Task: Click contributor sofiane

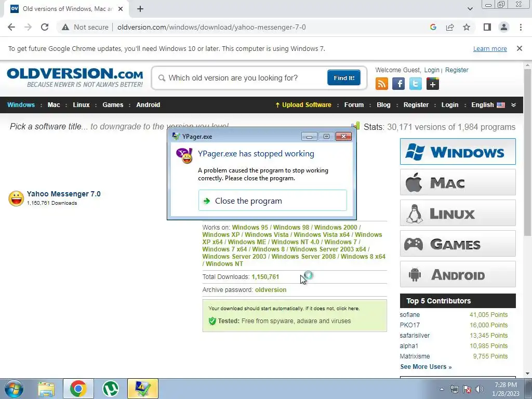Action: click(409, 314)
